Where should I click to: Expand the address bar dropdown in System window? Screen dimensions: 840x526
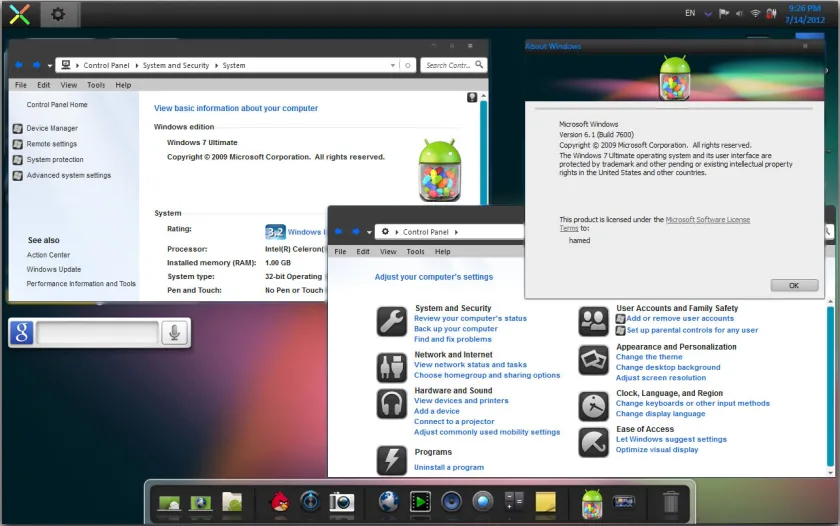click(393, 65)
